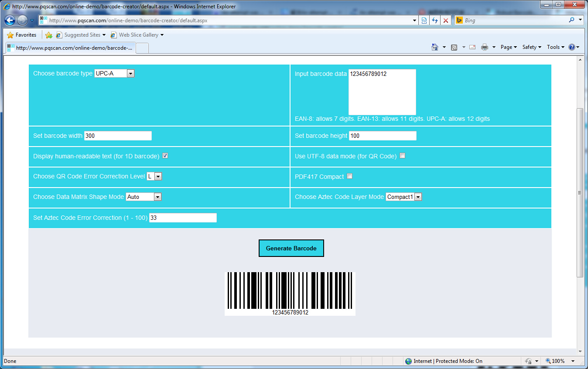Screen dimensions: 588x369
Task: Open the Page menu
Action: click(509, 47)
